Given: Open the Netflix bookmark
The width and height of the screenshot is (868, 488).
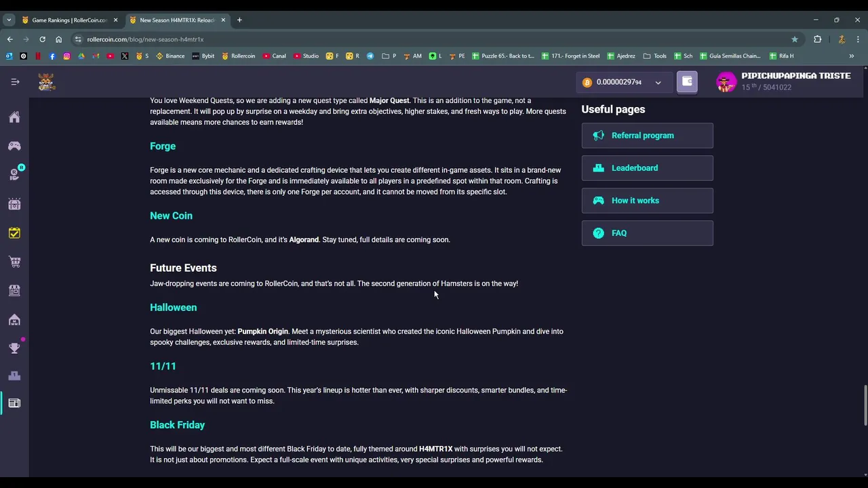Looking at the screenshot, I should tap(38, 56).
